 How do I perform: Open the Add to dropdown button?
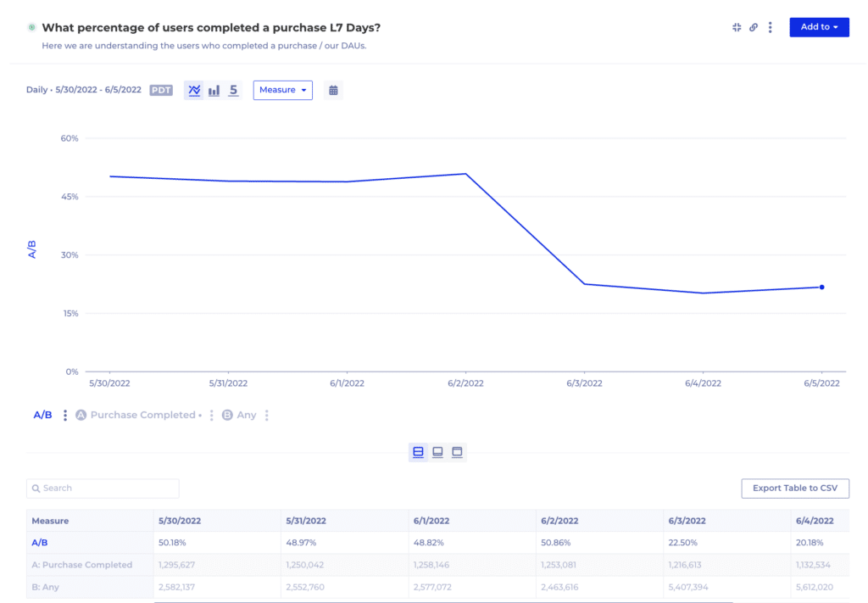pos(819,26)
